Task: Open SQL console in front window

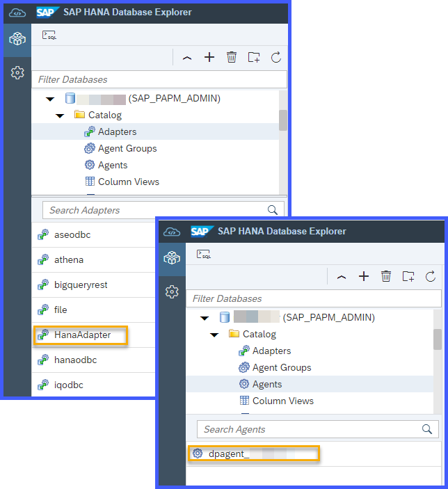Action: pyautogui.click(x=204, y=254)
